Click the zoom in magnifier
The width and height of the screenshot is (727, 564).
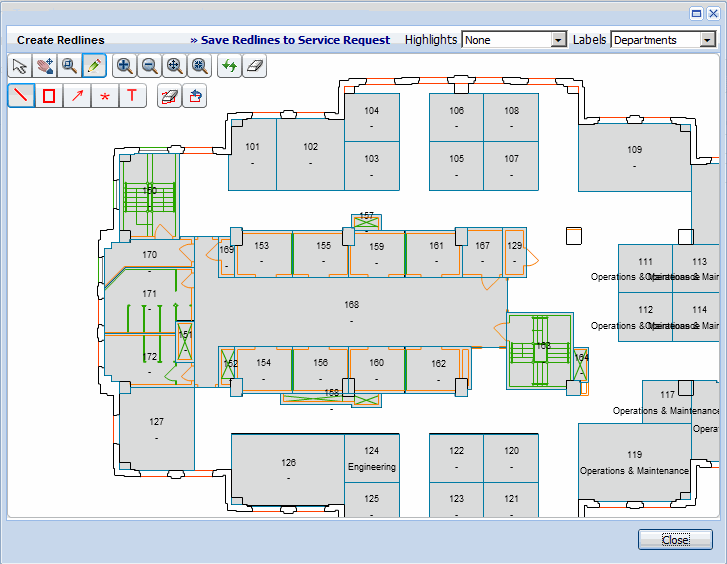point(125,66)
